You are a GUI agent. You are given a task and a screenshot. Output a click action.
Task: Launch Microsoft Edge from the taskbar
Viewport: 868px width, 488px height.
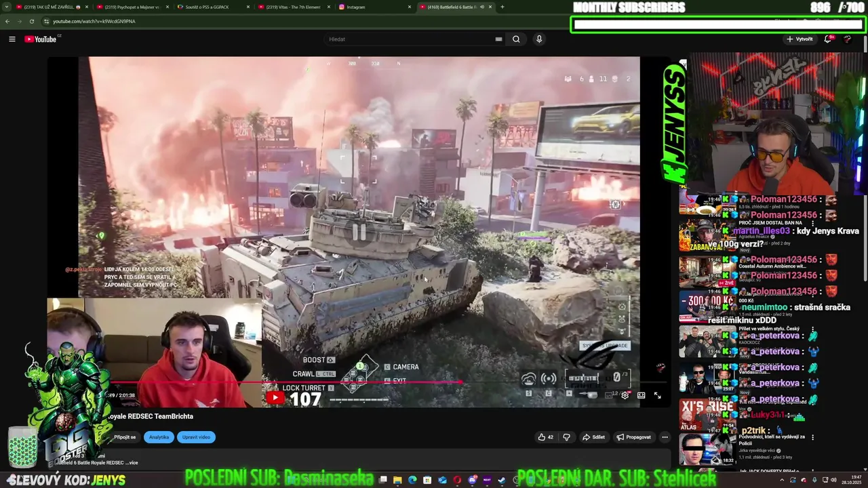pyautogui.click(x=412, y=480)
